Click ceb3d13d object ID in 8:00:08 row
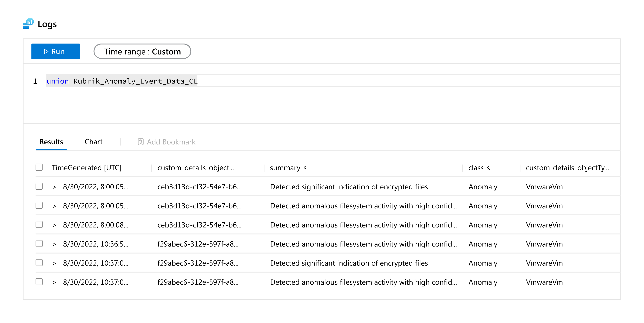 coord(199,225)
